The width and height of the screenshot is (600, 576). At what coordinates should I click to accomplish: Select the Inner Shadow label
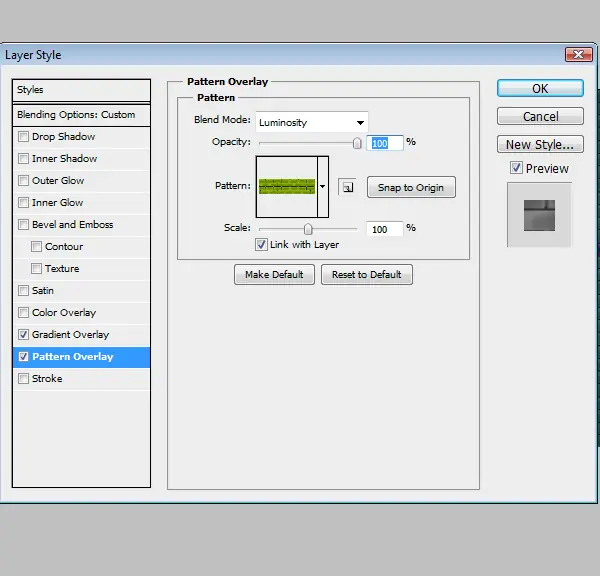click(x=64, y=158)
